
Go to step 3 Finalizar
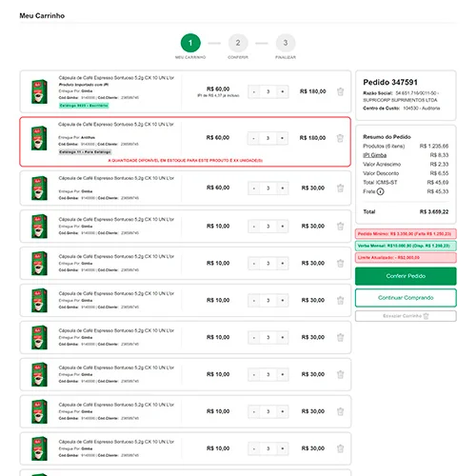[x=286, y=43]
